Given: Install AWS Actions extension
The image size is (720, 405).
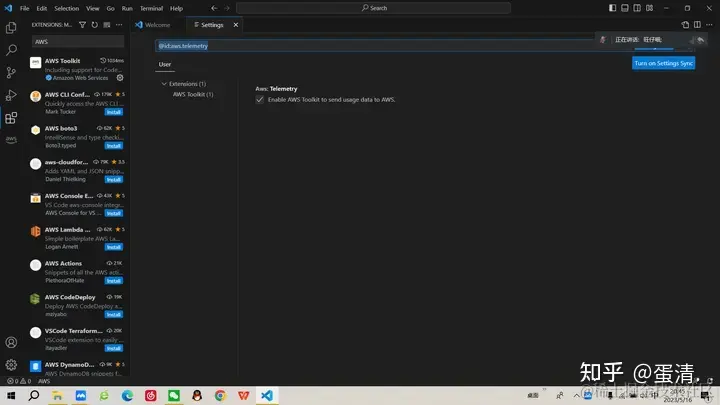Looking at the screenshot, I should (113, 281).
